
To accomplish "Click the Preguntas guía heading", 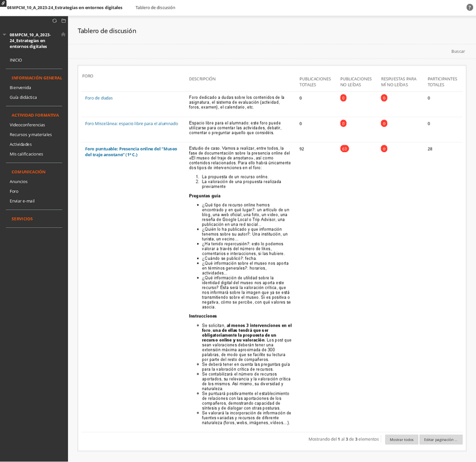I will (x=205, y=196).
